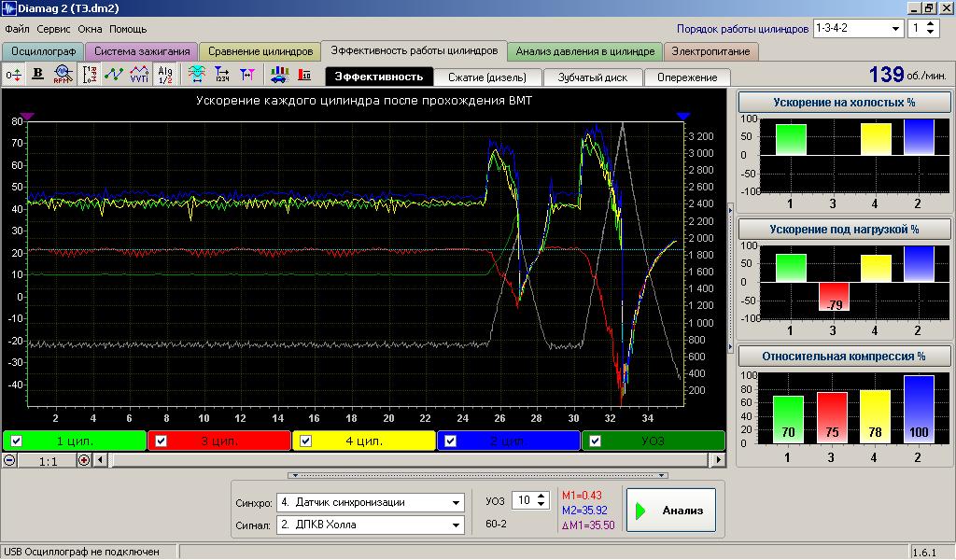Click the bold underlined B toolbar icon
Screen dimensions: 956x560
(x=37, y=75)
